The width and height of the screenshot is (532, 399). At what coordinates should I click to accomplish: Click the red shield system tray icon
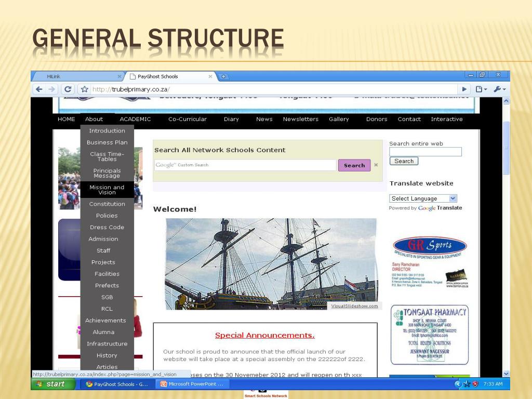pos(475,384)
